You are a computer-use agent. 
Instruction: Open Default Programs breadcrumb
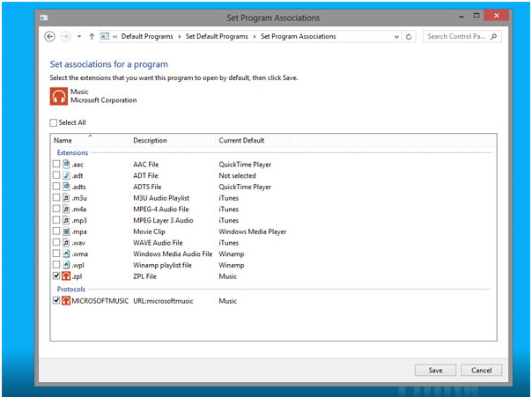(147, 36)
